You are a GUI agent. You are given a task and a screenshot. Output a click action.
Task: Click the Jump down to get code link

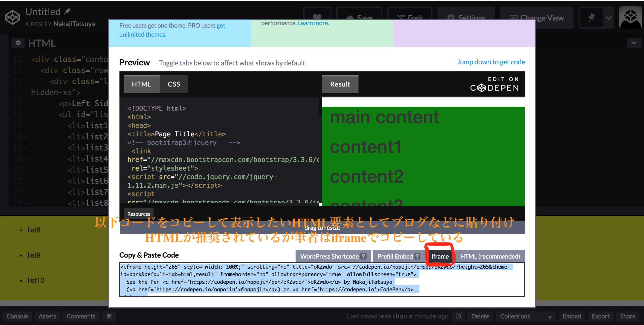491,62
